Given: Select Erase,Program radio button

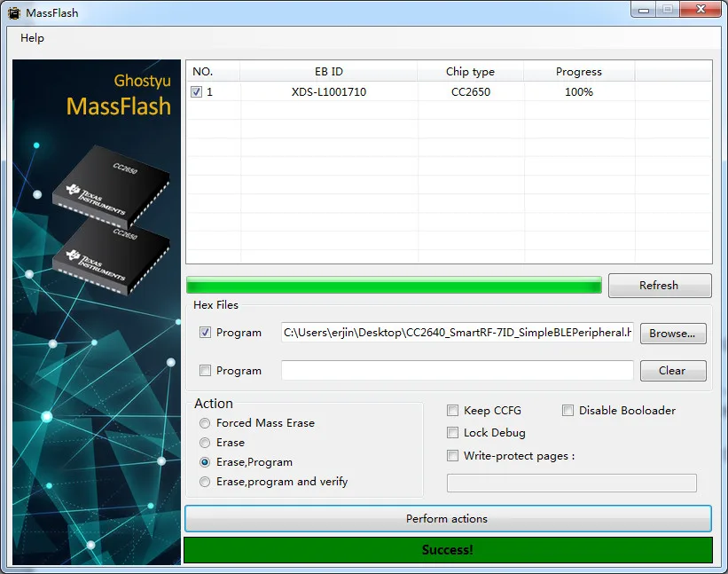Looking at the screenshot, I should coord(205,462).
